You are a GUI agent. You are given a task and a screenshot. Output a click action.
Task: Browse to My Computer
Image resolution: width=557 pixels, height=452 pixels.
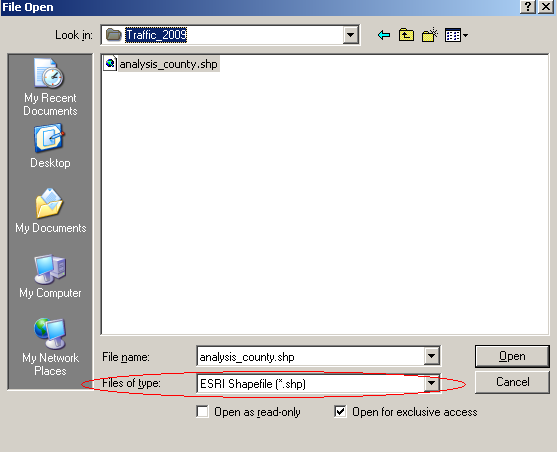tap(50, 276)
